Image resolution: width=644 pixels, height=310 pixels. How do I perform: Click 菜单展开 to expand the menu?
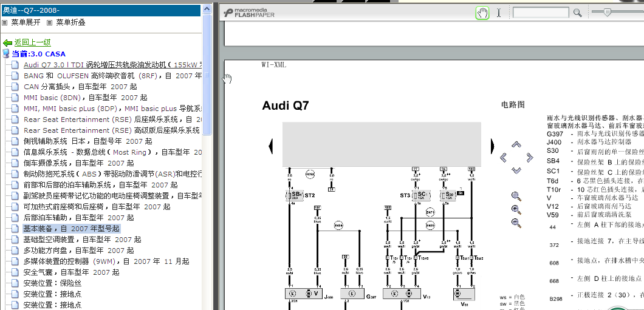26,22
